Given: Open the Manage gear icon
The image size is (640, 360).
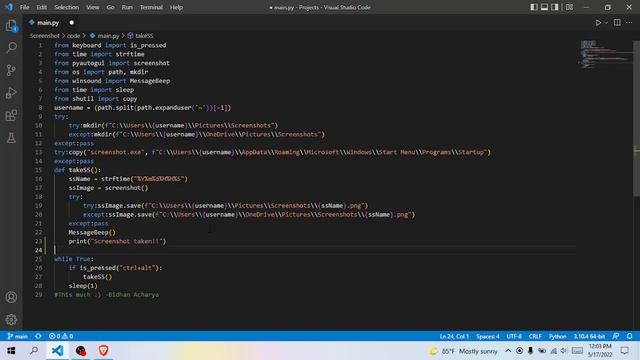Looking at the screenshot, I should pos(11,320).
